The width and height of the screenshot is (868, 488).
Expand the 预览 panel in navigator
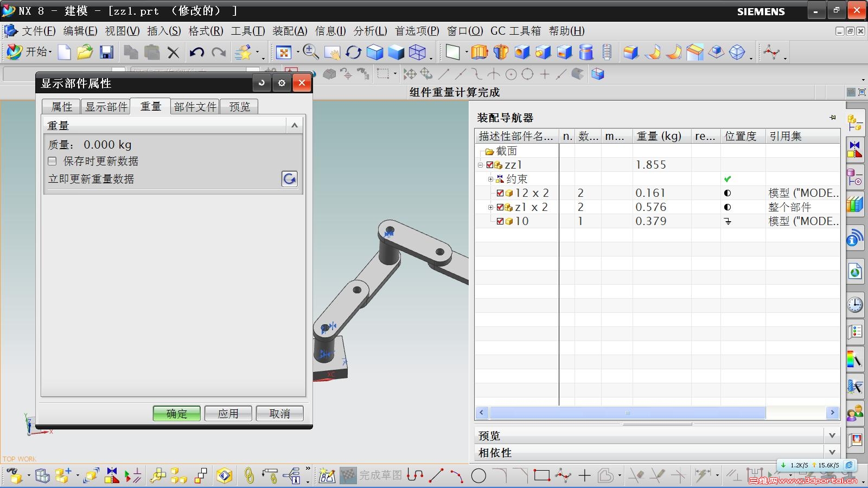pyautogui.click(x=832, y=435)
